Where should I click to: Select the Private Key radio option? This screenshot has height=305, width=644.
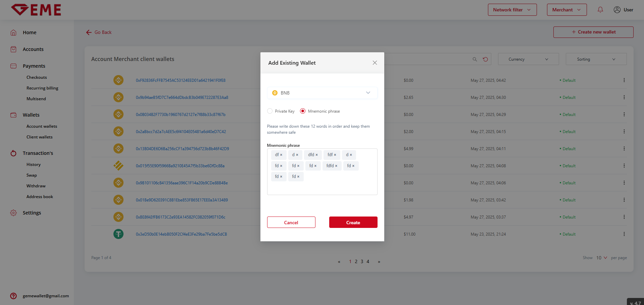(x=270, y=111)
